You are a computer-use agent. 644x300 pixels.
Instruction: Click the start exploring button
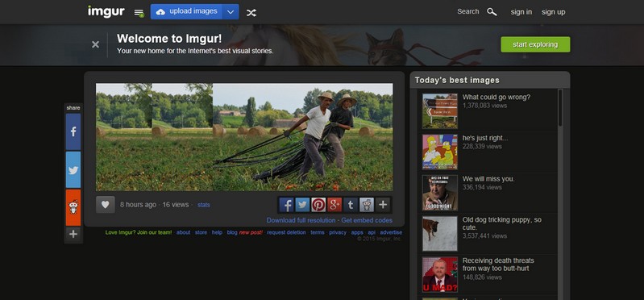click(535, 44)
